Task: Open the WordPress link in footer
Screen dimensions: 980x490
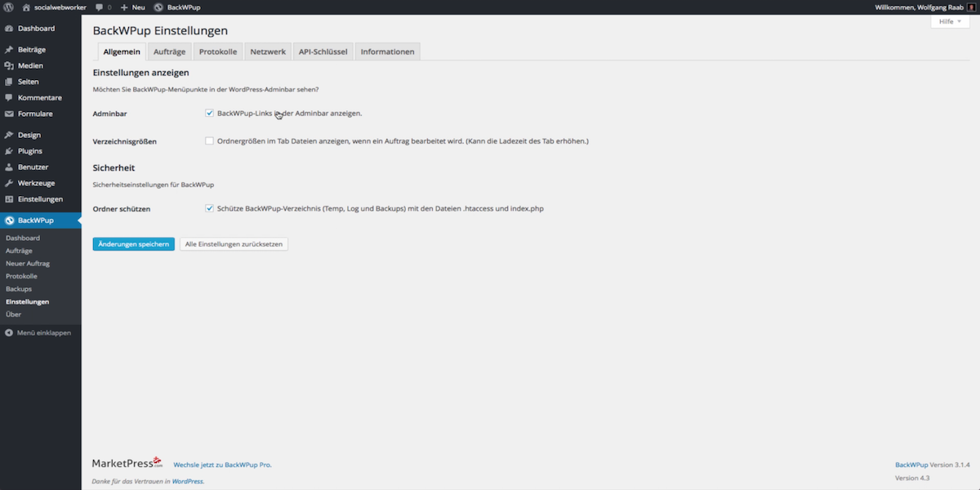Action: (188, 482)
